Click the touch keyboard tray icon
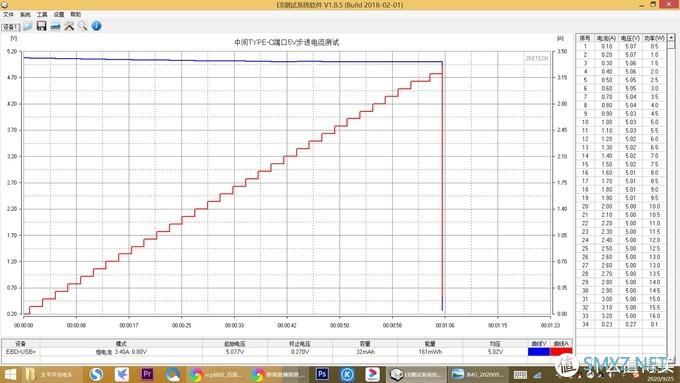The width and height of the screenshot is (680, 383). (520, 374)
